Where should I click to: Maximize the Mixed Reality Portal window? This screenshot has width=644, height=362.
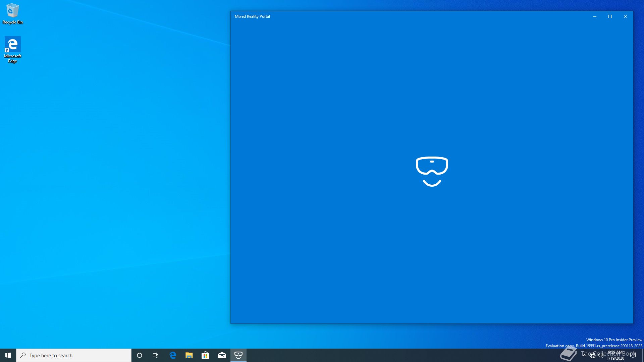[x=610, y=16]
